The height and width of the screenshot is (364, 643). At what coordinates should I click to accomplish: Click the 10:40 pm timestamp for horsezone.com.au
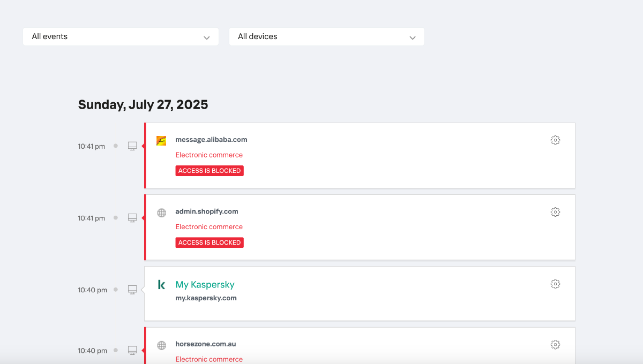point(92,351)
